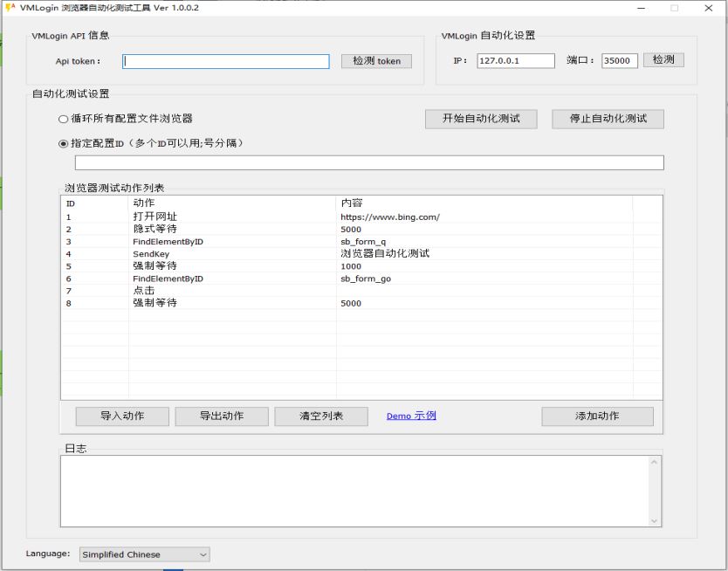The width and height of the screenshot is (728, 571).
Task: Click the 导出动作 export button
Action: (222, 416)
